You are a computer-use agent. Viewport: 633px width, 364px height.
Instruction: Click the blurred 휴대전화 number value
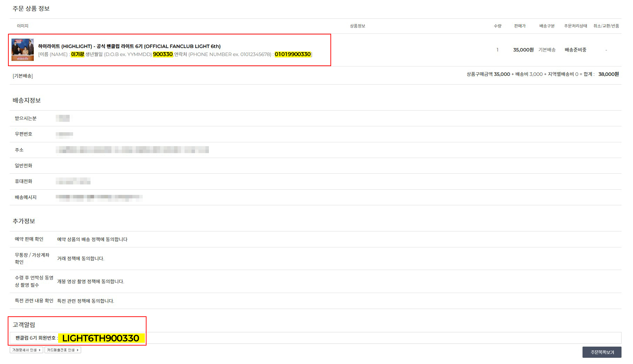click(73, 181)
